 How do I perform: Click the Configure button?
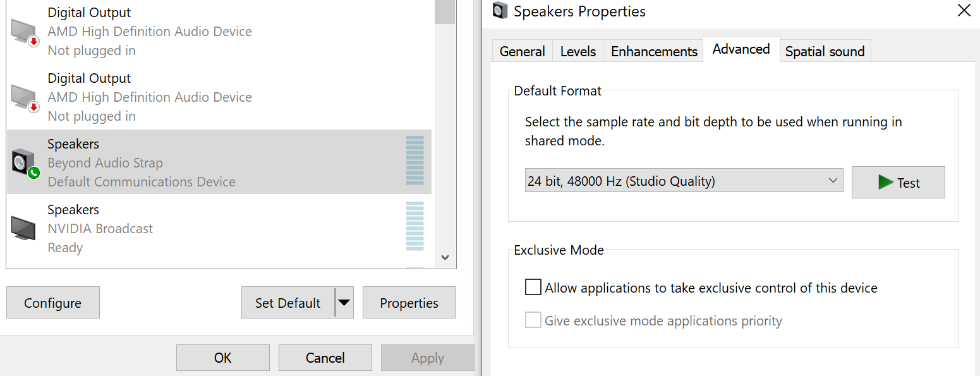point(53,303)
